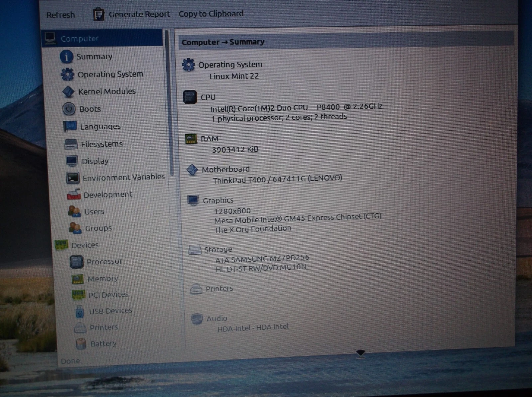Click Intel Core2 Duo P8400 CPU text
The height and width of the screenshot is (397, 532).
[x=296, y=107]
